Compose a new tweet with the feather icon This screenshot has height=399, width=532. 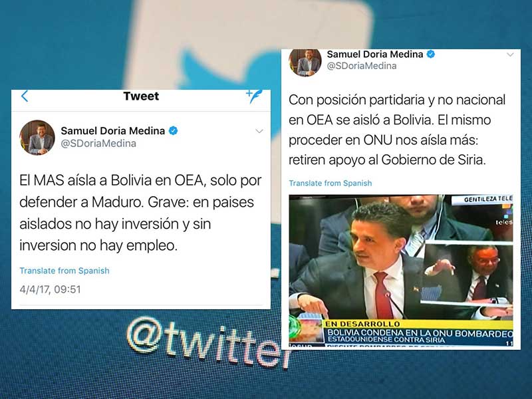pos(254,96)
